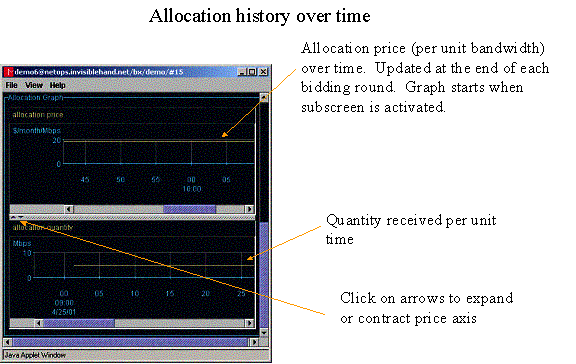This screenshot has width=576, height=364.
Task: Open the View menu
Action: (x=34, y=85)
